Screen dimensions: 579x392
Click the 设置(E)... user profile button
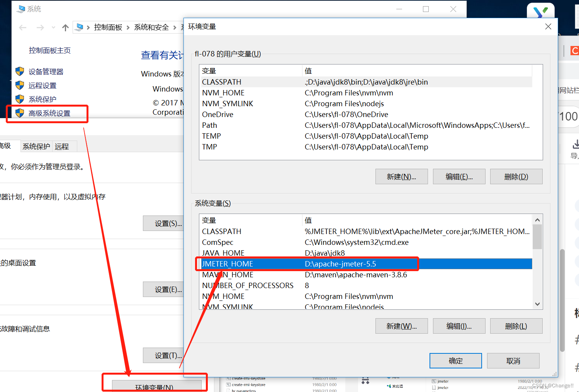coord(164,289)
